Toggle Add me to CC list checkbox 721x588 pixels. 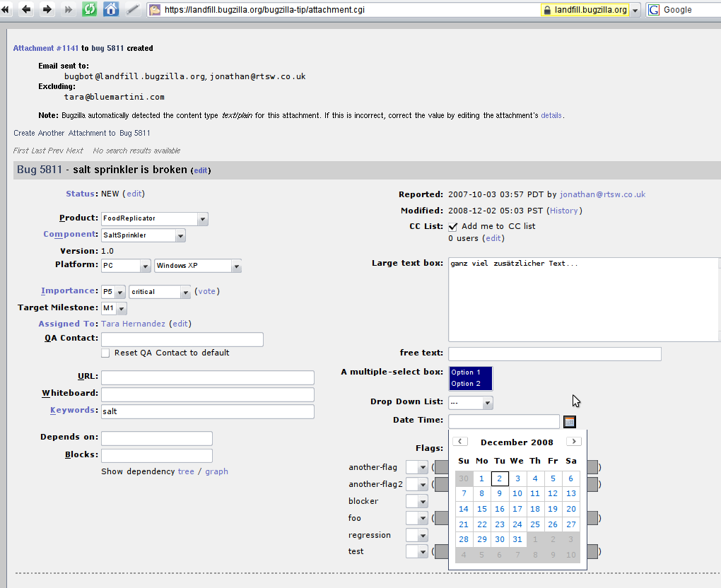453,227
